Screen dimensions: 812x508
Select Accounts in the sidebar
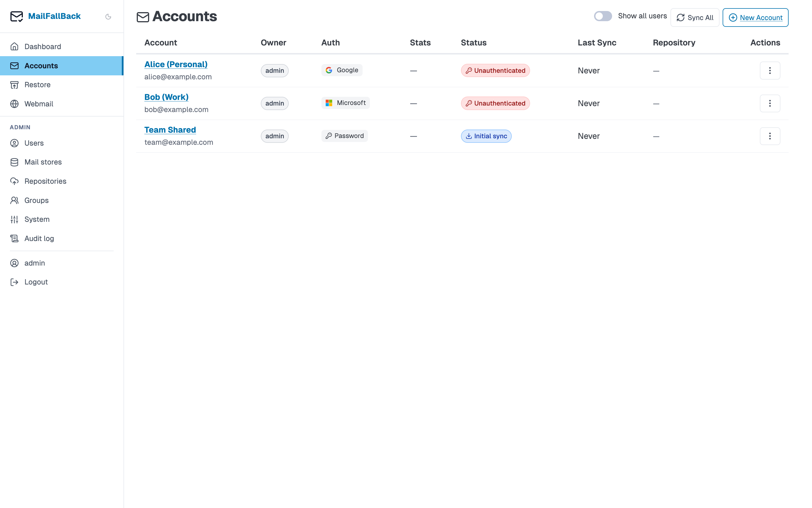(x=62, y=65)
